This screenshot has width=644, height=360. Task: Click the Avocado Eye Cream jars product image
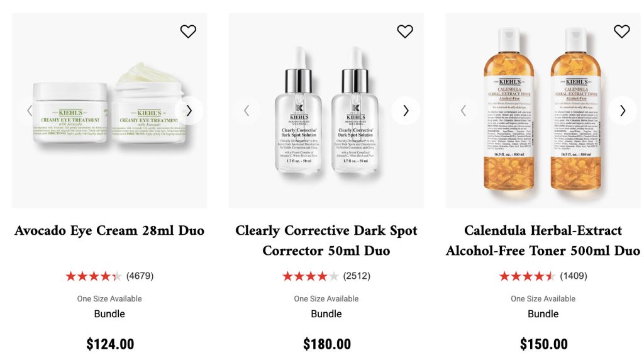click(109, 110)
